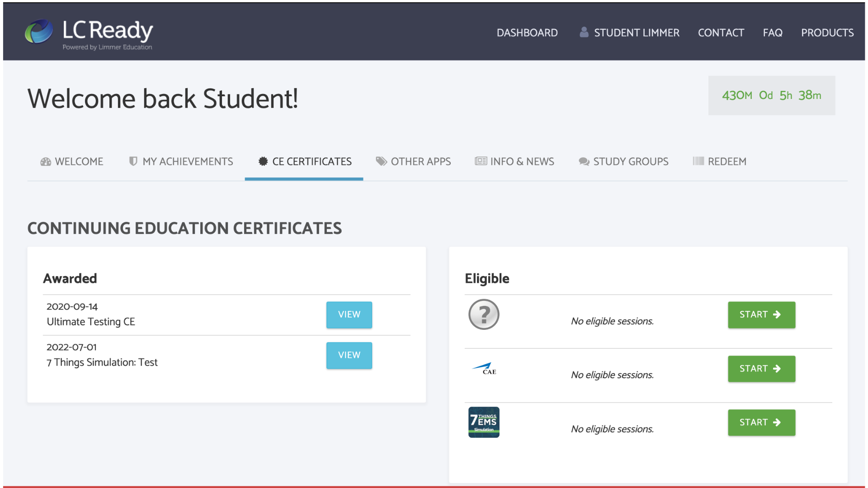Screen dimensions: 868x488
Task: Go to the Products page
Action: coord(827,33)
